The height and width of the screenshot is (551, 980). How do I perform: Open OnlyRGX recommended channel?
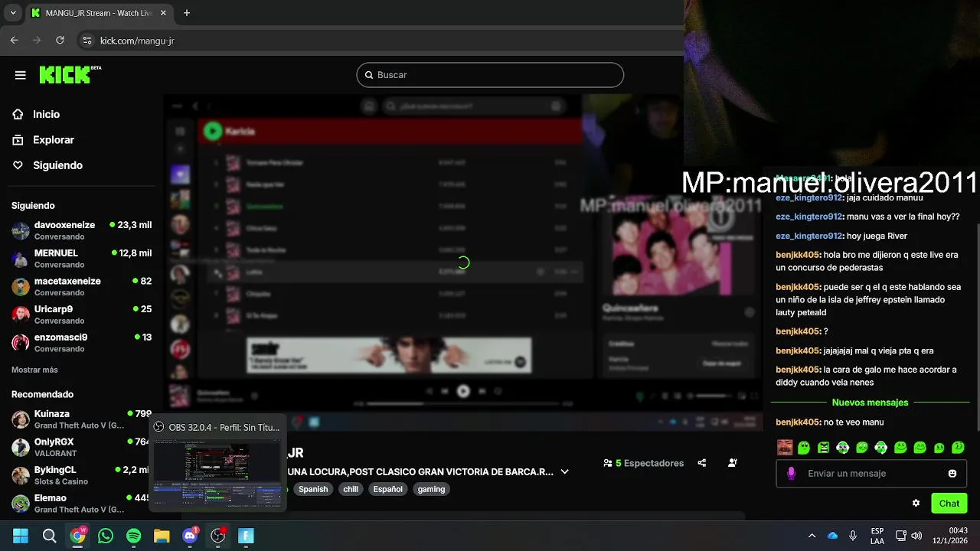81,447
